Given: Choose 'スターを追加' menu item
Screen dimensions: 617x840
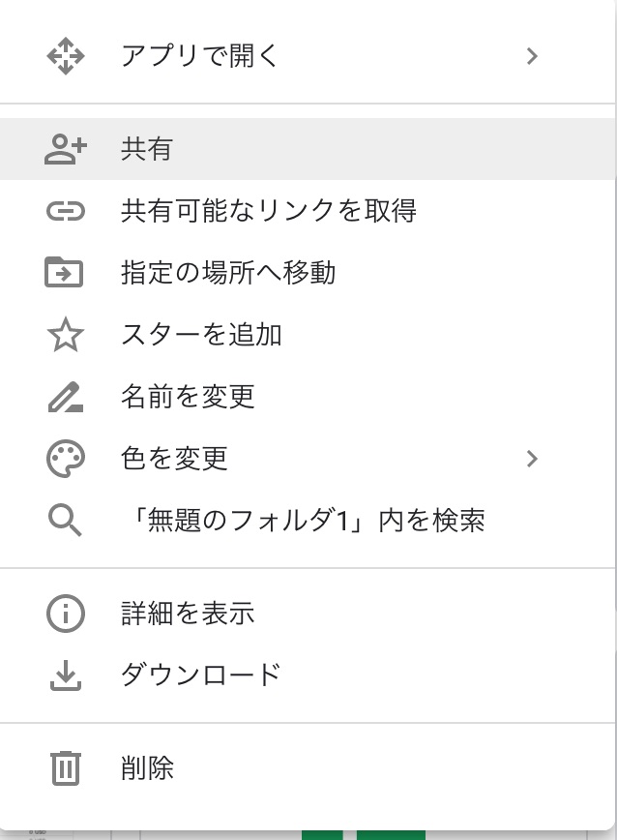Looking at the screenshot, I should 201,336.
